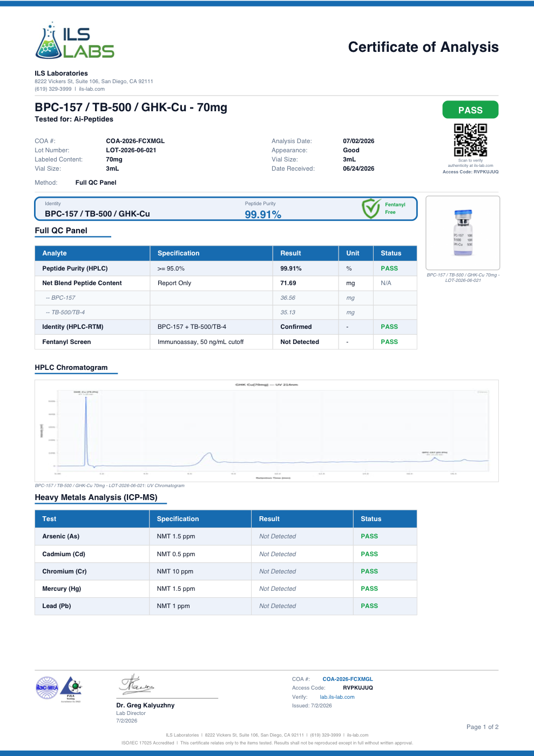Select the COA number 'COA-2026-FCXMGL' in header
The image size is (534, 756).
(x=136, y=141)
